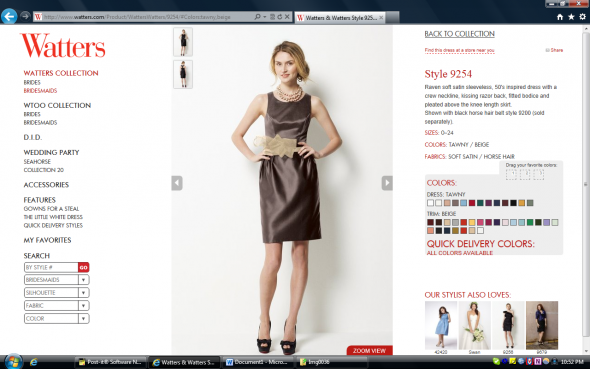Open new blank browser tab

click(392, 18)
